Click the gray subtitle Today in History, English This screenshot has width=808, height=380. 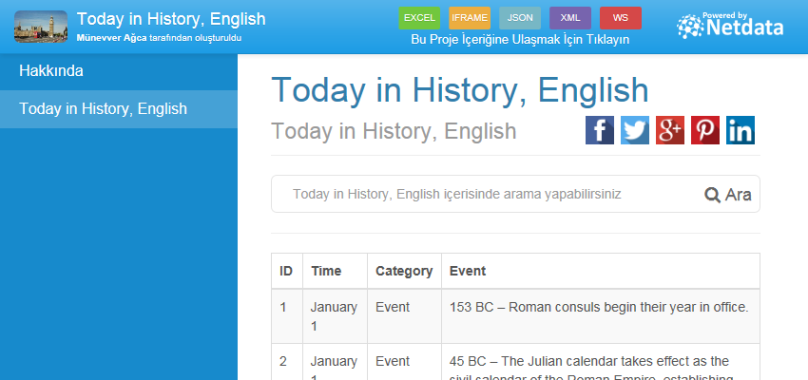394,131
